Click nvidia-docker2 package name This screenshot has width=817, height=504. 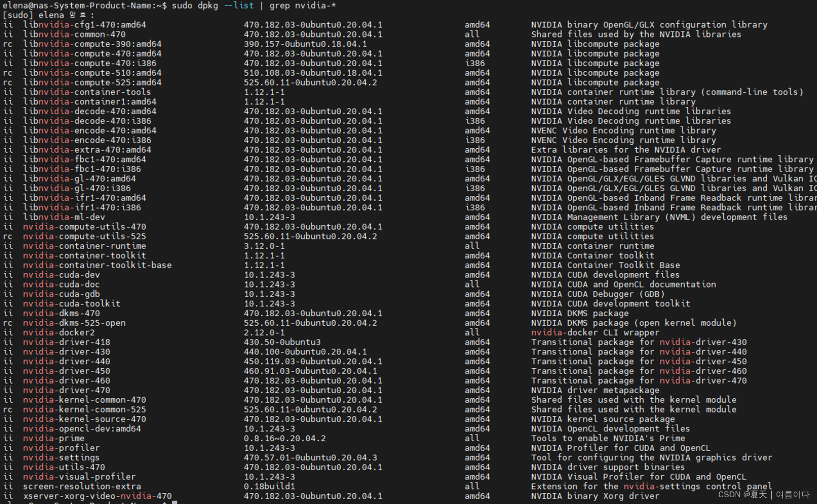click(59, 333)
